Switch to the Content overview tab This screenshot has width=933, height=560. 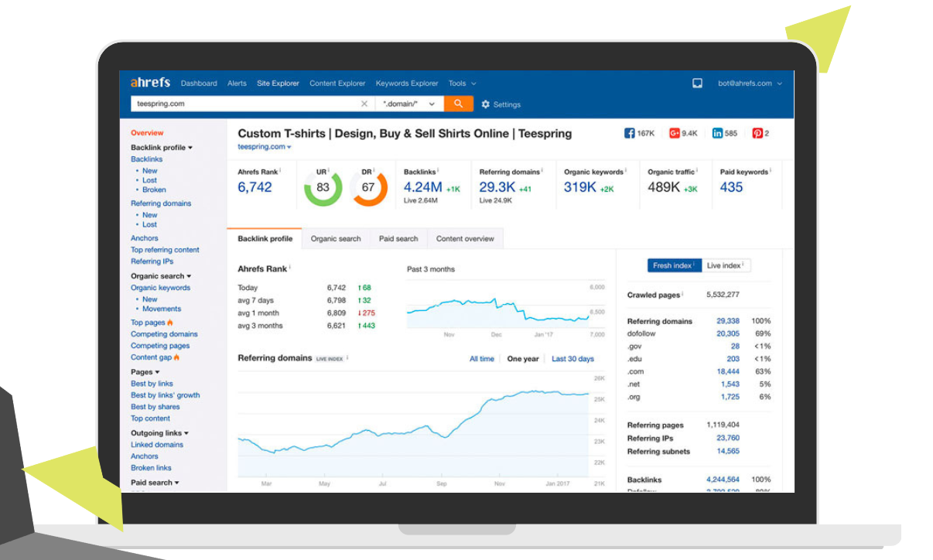[465, 239]
